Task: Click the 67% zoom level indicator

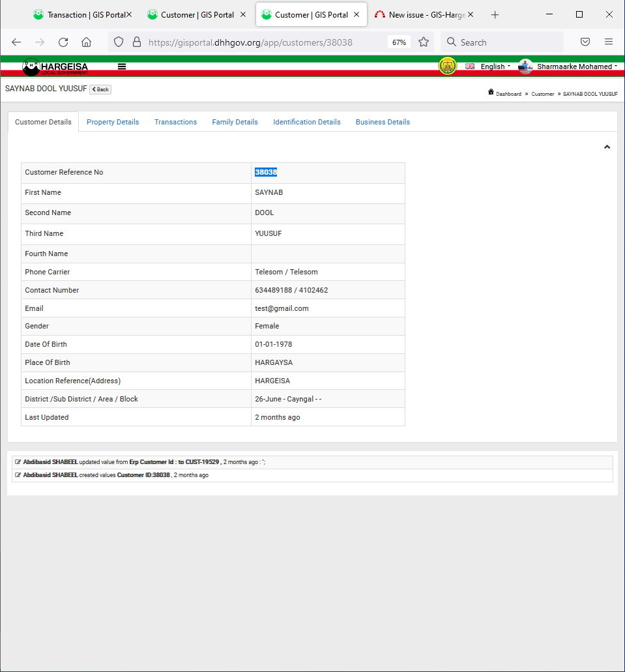Action: click(x=399, y=42)
